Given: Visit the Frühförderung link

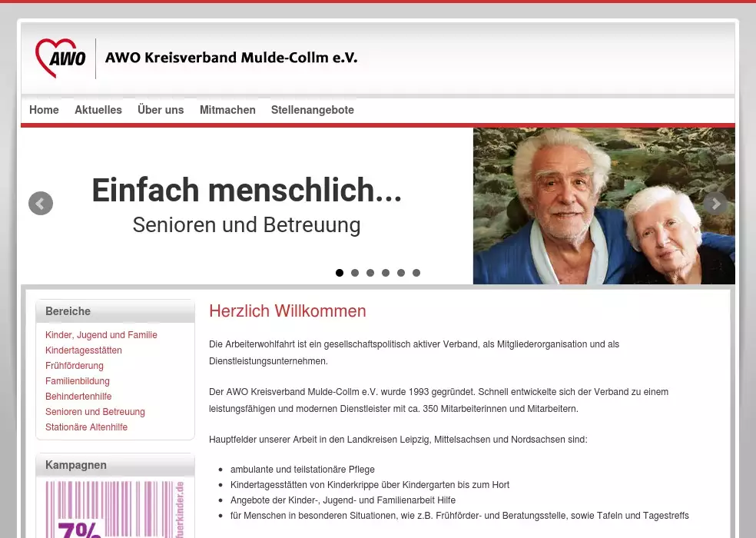Looking at the screenshot, I should [75, 366].
